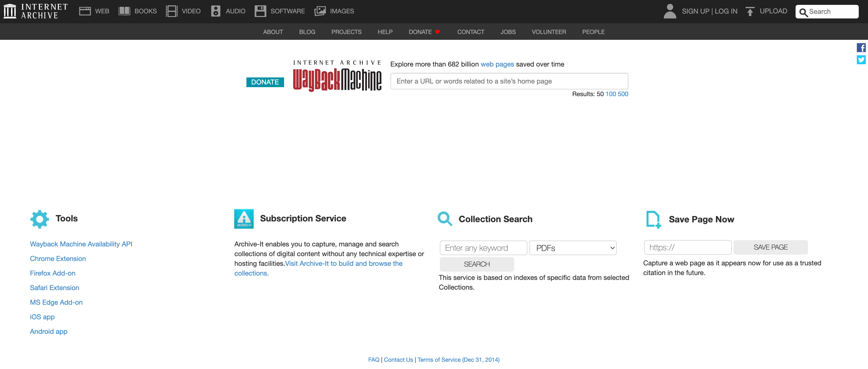Open the Wayback Machine Availability API link
The image size is (868, 369).
click(x=81, y=244)
